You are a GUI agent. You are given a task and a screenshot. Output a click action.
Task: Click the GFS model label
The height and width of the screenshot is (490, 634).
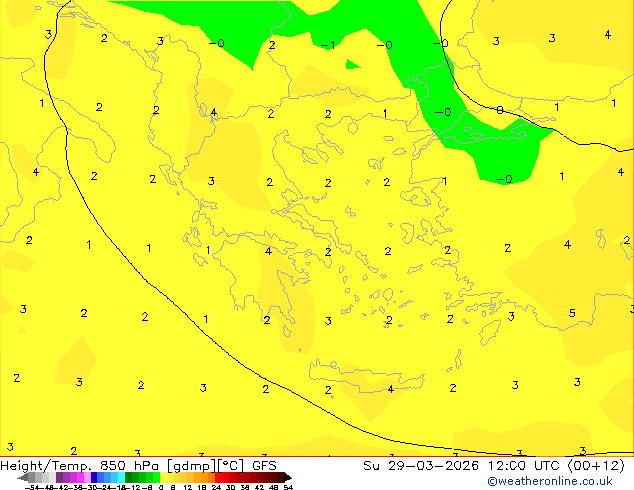[x=264, y=466]
